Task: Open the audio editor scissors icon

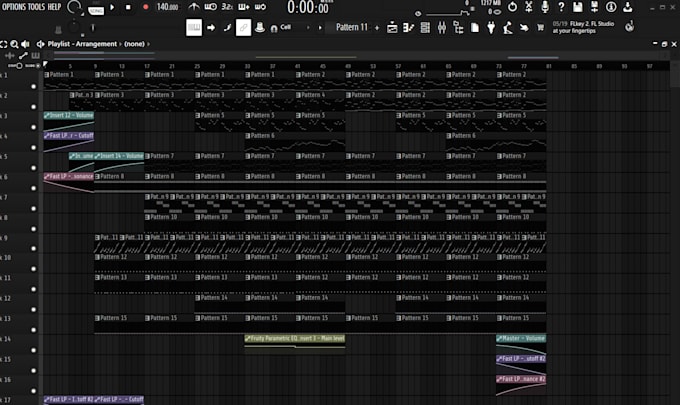Action: coord(529,7)
